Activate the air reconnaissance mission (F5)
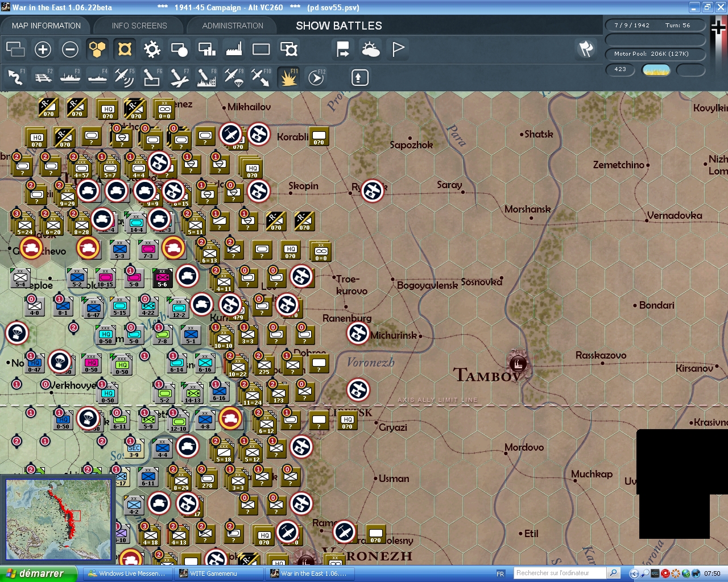Viewport: 728px width, 582px height. point(125,77)
